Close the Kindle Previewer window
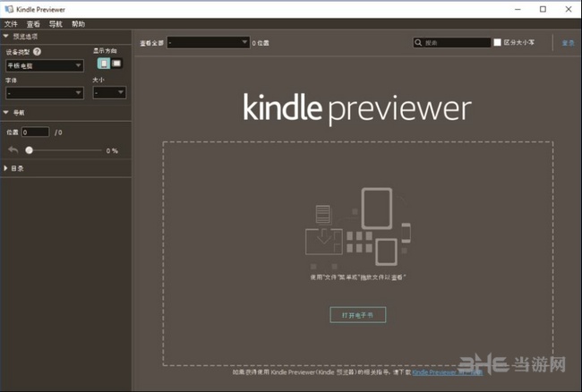 (x=569, y=9)
